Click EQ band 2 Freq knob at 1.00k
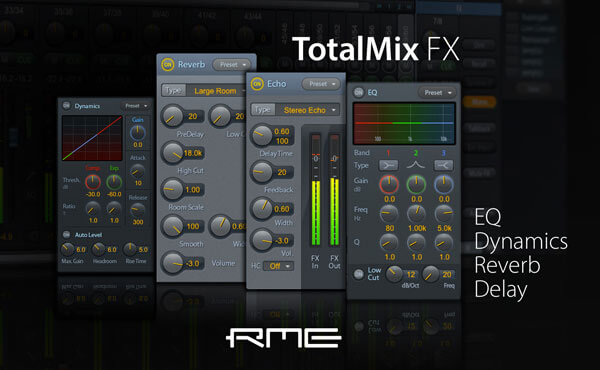Image resolution: width=600 pixels, height=370 pixels. pos(416,214)
